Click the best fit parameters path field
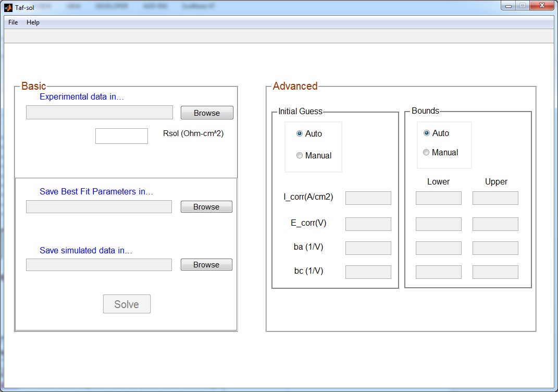 (x=99, y=207)
